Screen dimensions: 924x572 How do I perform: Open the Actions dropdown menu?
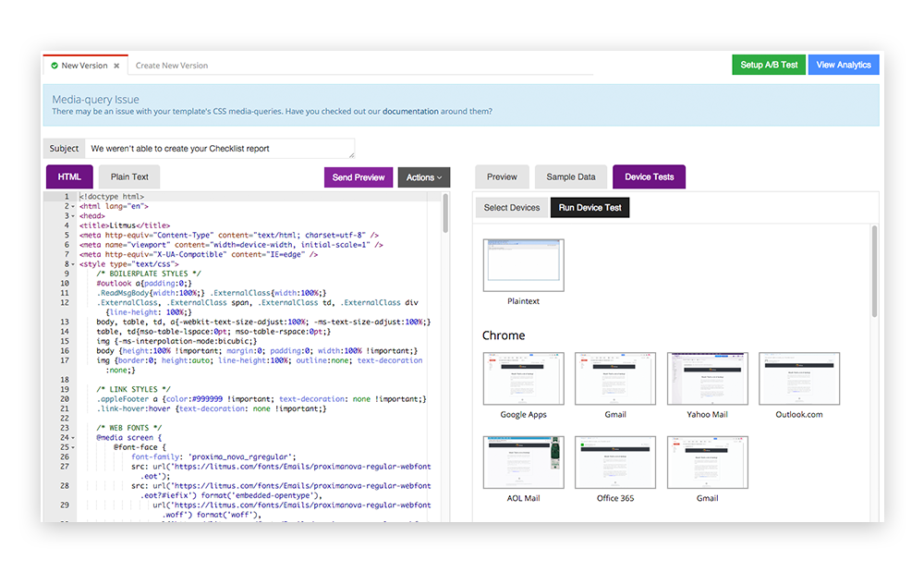coord(424,177)
